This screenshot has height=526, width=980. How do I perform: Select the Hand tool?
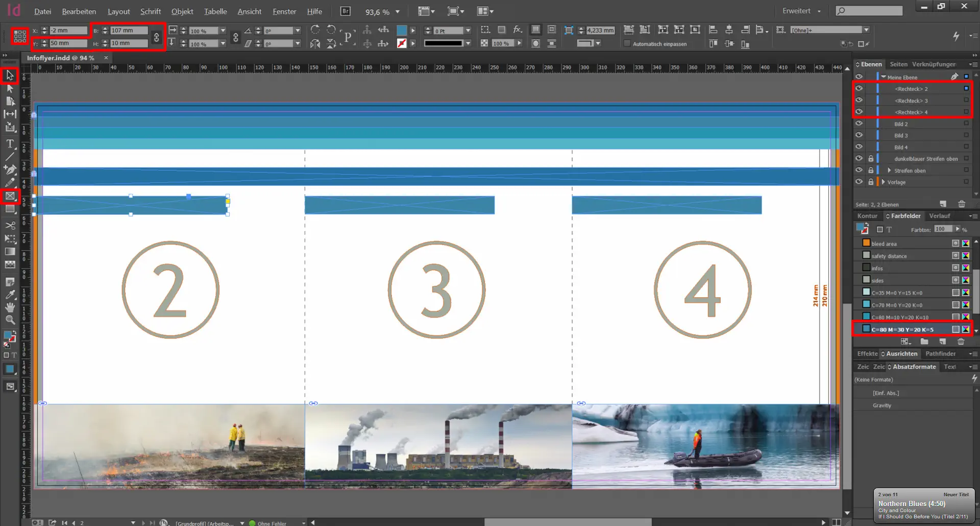(10, 307)
